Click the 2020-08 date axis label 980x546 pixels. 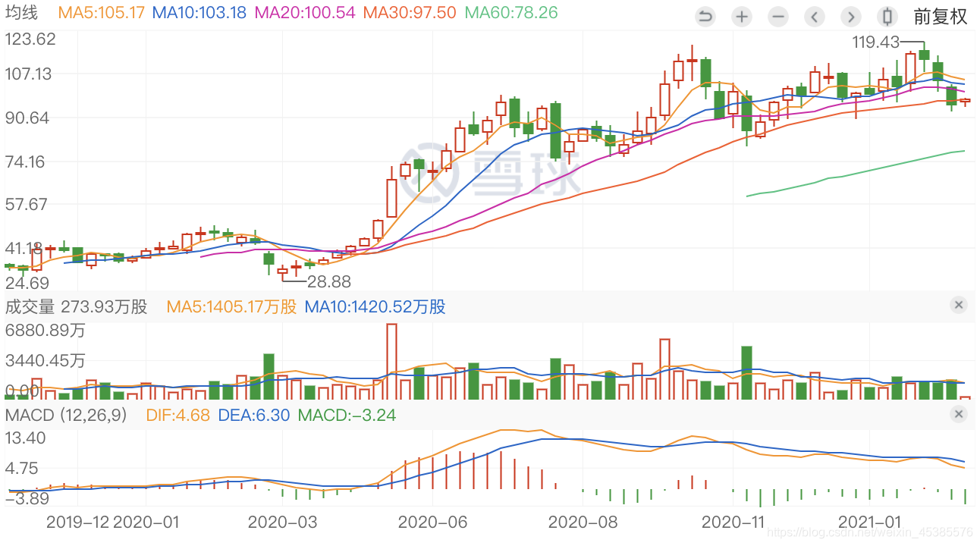582,522
